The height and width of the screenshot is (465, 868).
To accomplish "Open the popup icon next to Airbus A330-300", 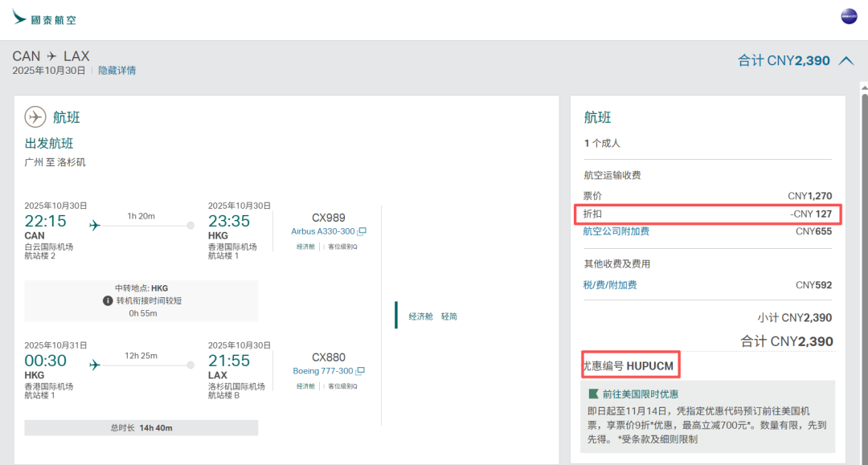I will pos(362,231).
